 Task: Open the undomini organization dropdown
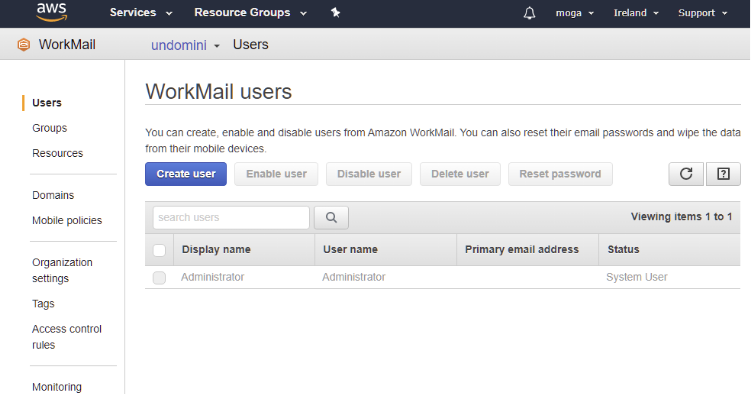(x=185, y=45)
